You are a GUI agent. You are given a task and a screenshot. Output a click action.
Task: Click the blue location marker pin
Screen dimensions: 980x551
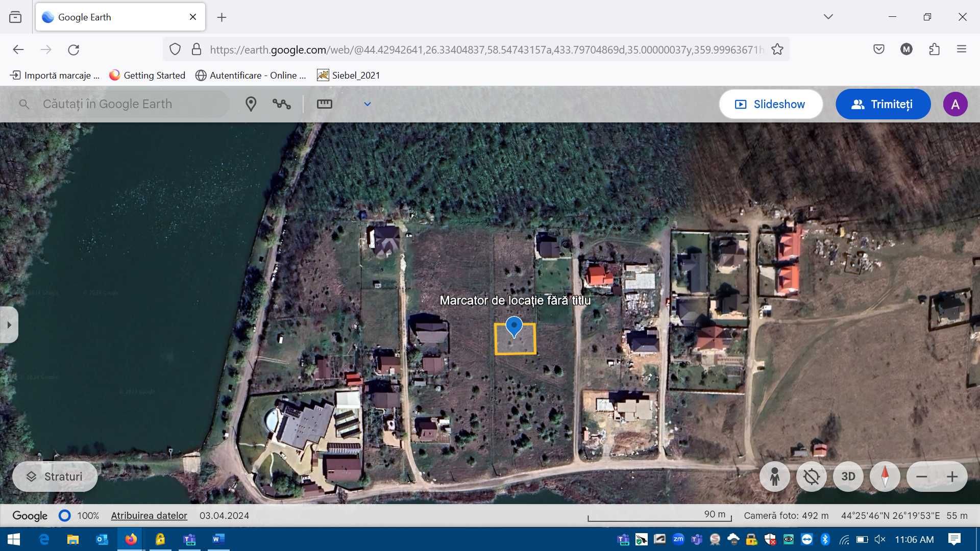pos(514,327)
